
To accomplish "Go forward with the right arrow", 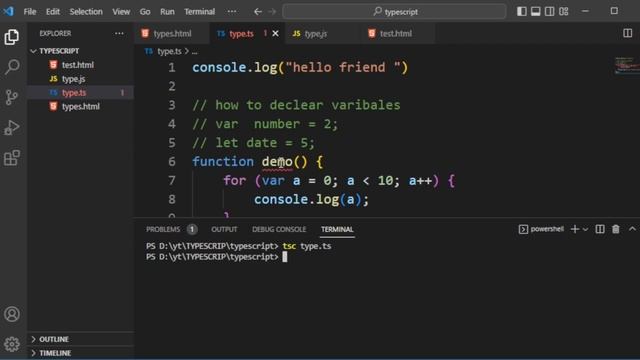I will [272, 11].
